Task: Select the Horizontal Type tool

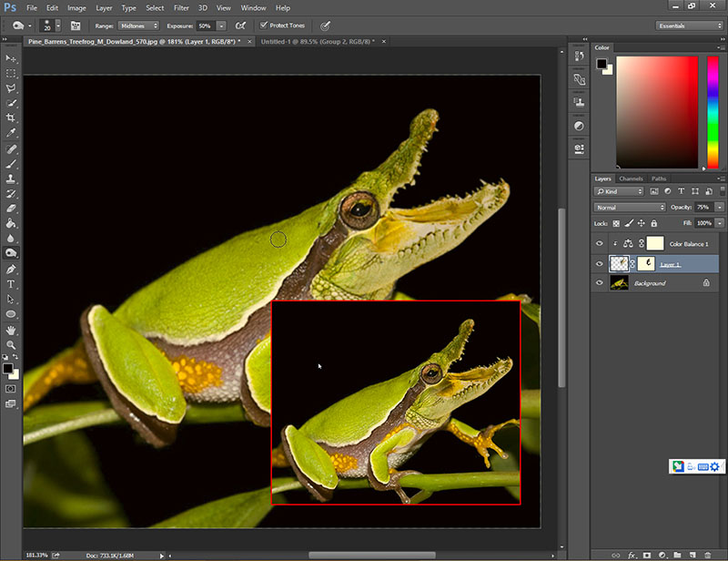Action: point(11,283)
